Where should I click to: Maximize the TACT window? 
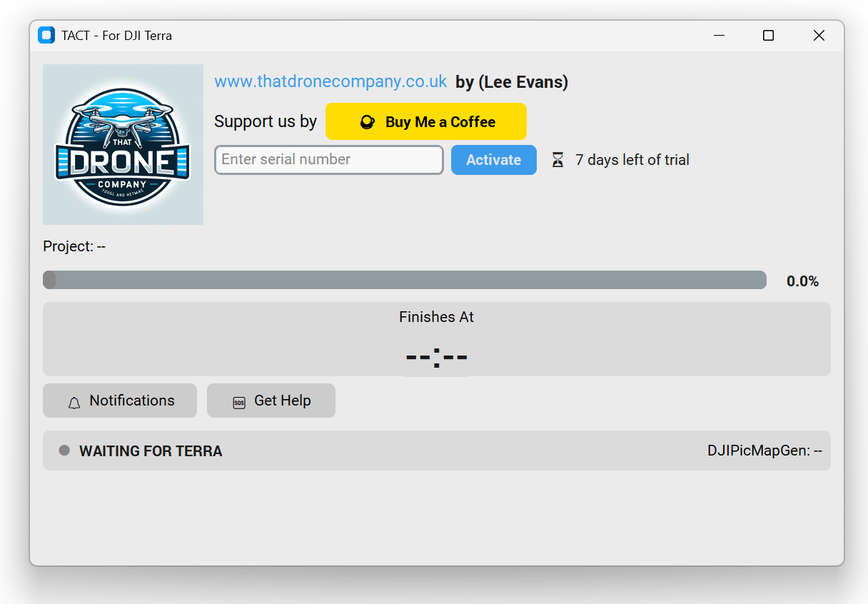[x=768, y=35]
